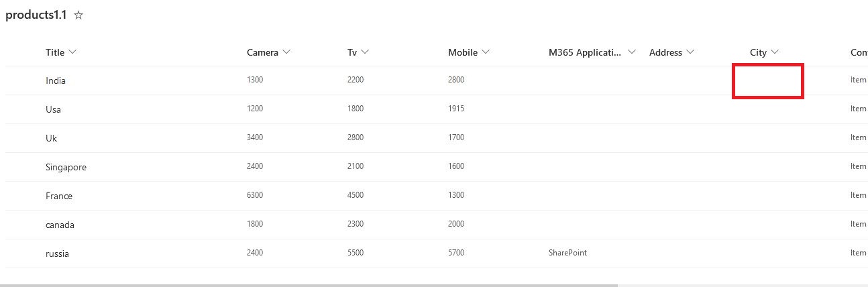Click the France item title
868x287 pixels.
coord(59,196)
